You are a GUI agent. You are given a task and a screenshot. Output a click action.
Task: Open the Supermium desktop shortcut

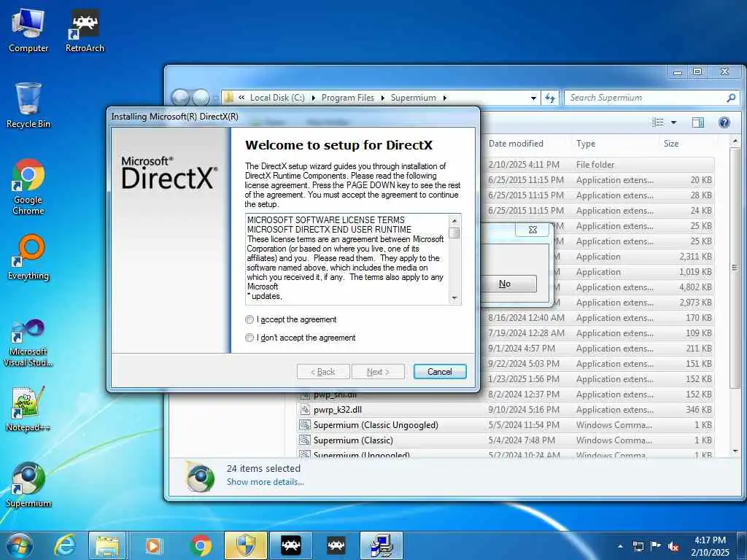click(x=28, y=485)
